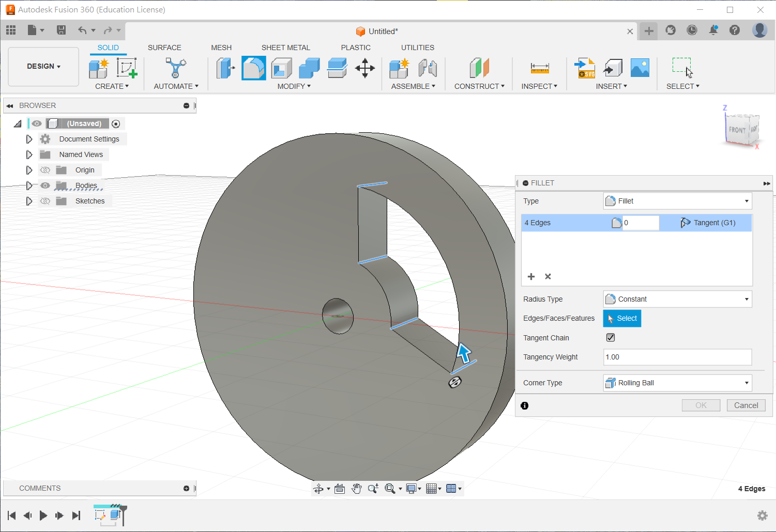776x532 pixels.
Task: Open the Radius Type dropdown
Action: pyautogui.click(x=677, y=299)
